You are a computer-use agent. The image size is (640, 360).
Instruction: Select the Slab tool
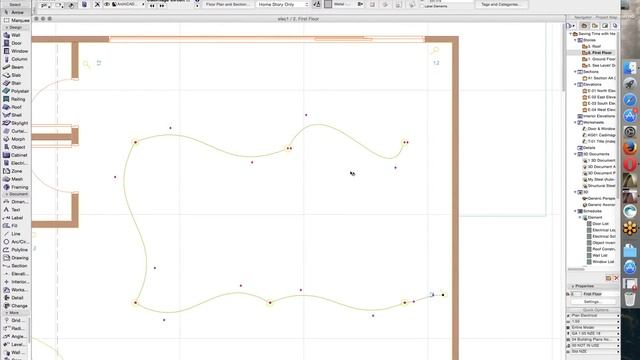[x=15, y=75]
